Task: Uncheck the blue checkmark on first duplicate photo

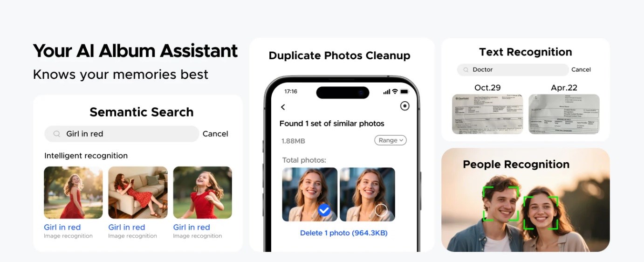Action: tap(324, 210)
